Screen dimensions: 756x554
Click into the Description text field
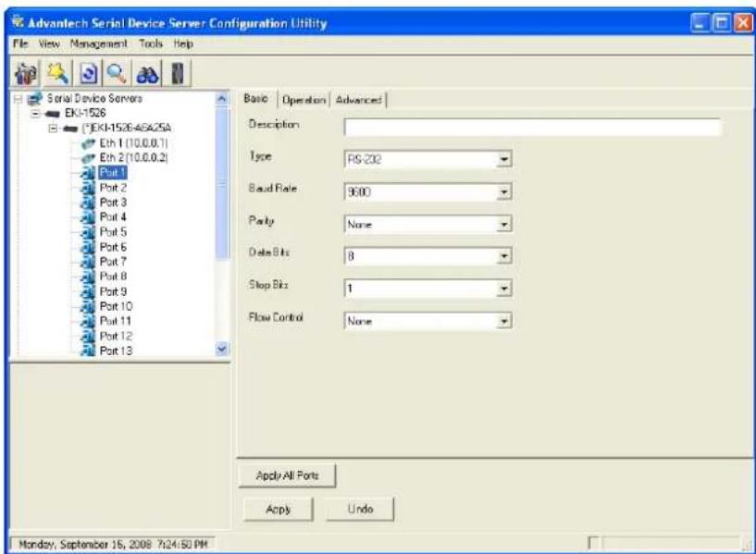(x=533, y=127)
